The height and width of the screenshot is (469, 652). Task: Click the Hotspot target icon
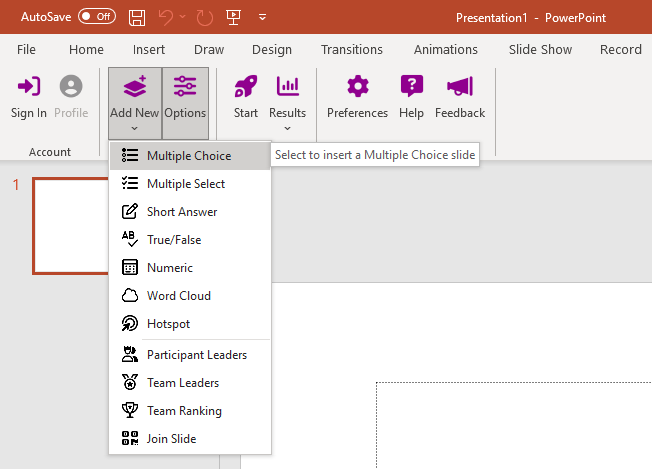130,323
